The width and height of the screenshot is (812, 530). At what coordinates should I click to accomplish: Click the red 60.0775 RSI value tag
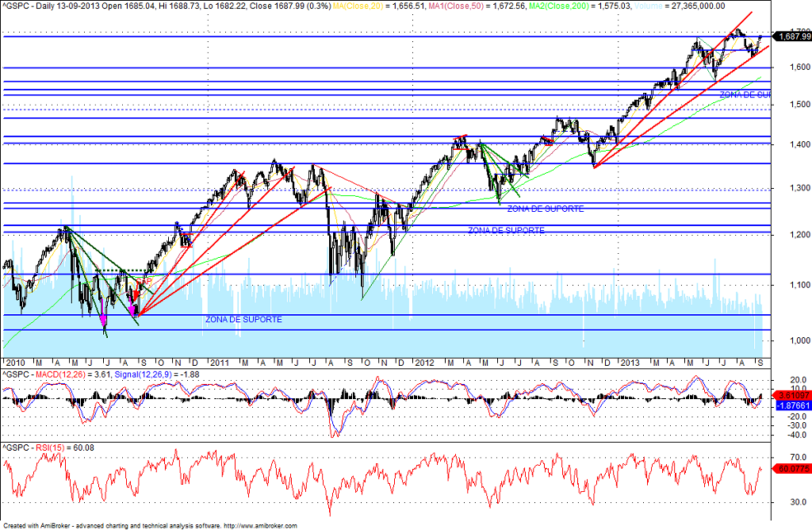pos(792,469)
